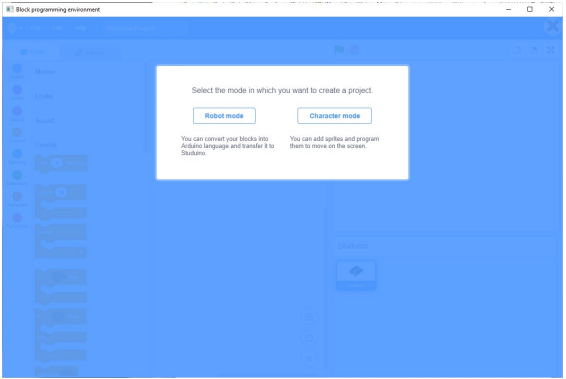
Task: Click the Studuino panel label
Action: pyautogui.click(x=353, y=246)
